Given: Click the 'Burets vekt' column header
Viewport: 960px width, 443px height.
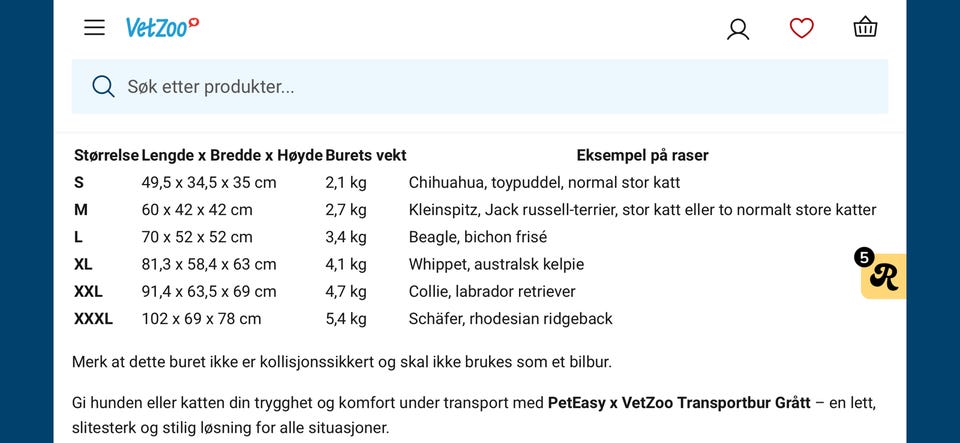Looking at the screenshot, I should (x=366, y=155).
